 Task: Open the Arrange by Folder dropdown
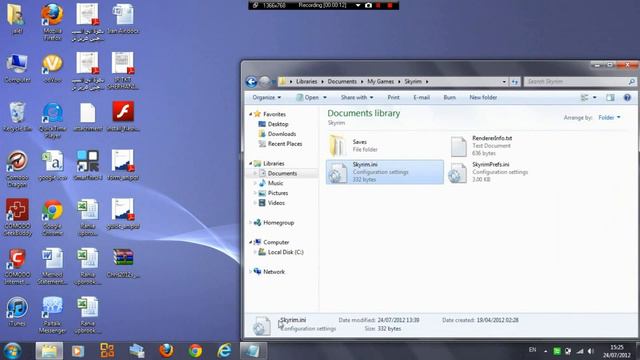point(609,118)
